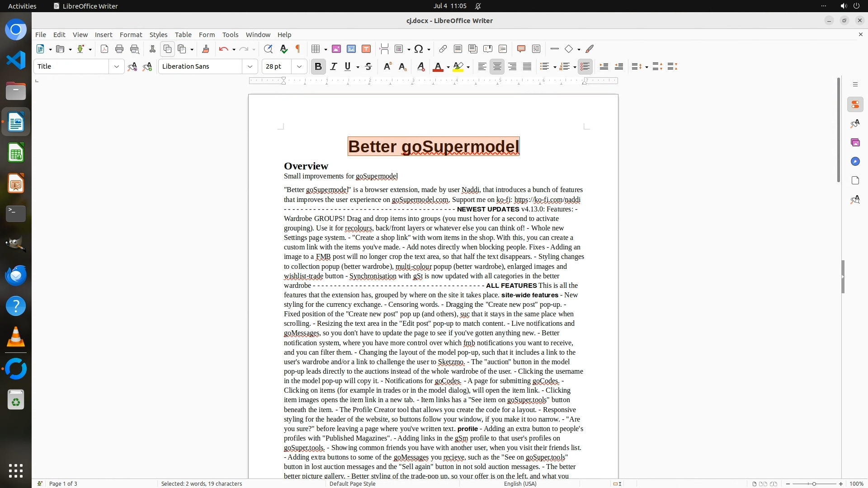This screenshot has height=488, width=868.
Task: Open Find & Replace tool
Action: tap(268, 49)
